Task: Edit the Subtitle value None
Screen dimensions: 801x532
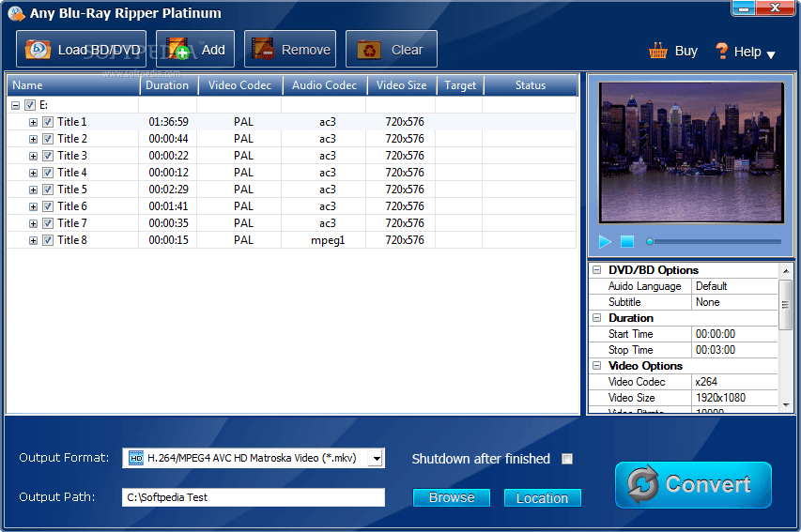Action: pos(734,302)
